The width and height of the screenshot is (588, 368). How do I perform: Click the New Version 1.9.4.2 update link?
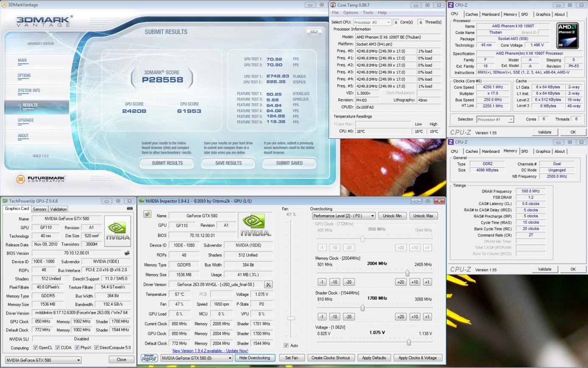[210, 351]
